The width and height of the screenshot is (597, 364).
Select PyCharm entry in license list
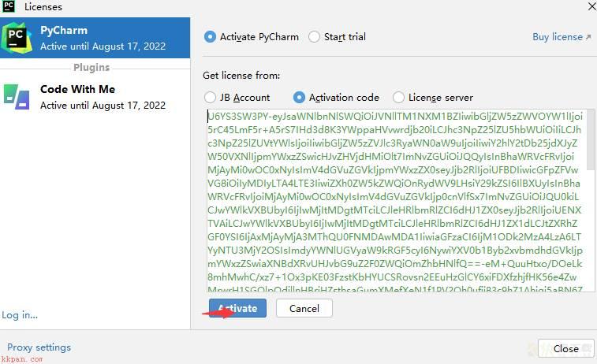tap(95, 38)
